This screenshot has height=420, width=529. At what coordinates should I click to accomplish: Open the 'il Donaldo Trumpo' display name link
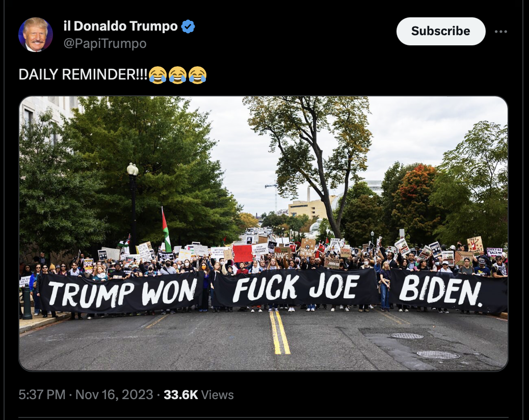pos(120,26)
